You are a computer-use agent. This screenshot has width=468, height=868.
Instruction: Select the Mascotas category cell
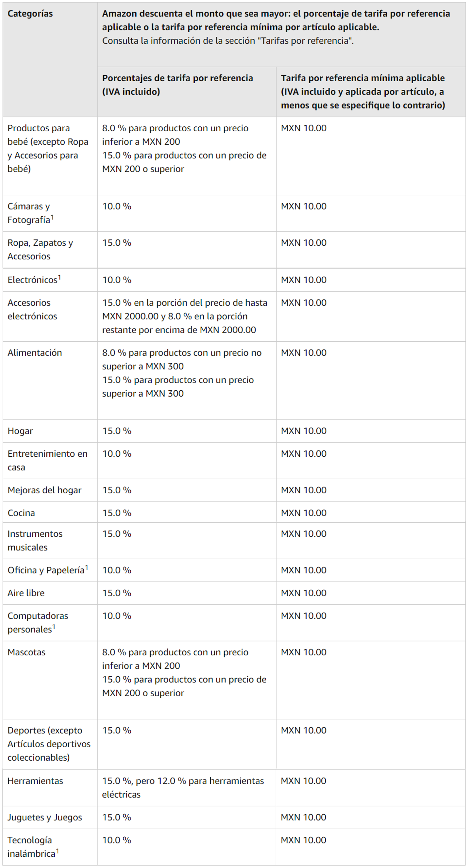coord(26,652)
